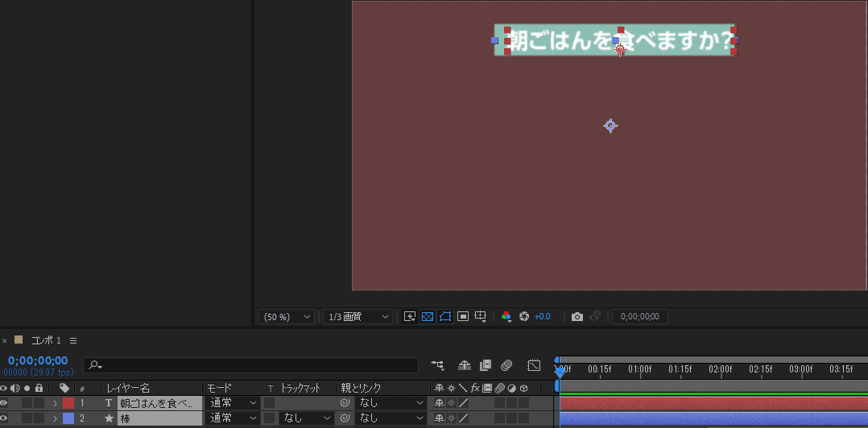
Task: Click the blue label swatch of 棒 layer
Action: pos(68,418)
